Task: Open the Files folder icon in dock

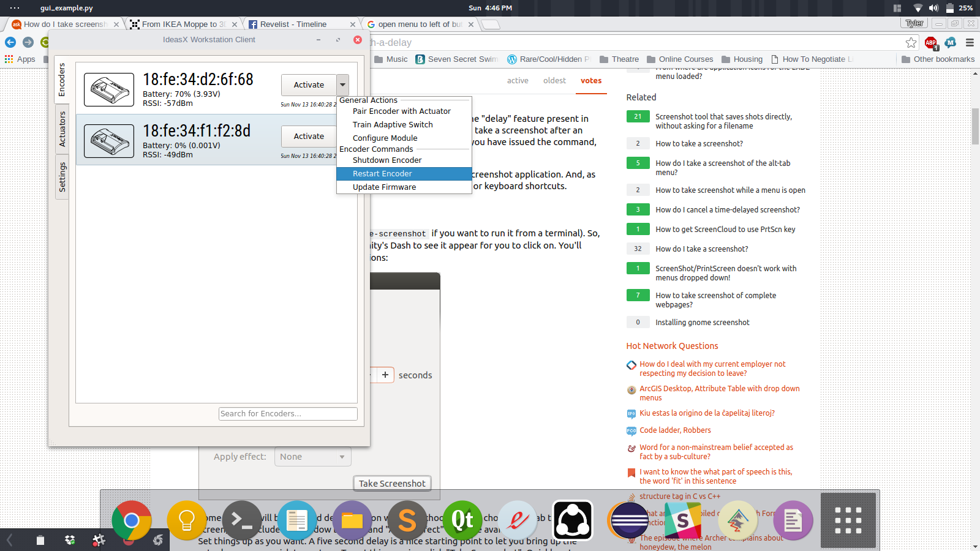Action: point(352,520)
